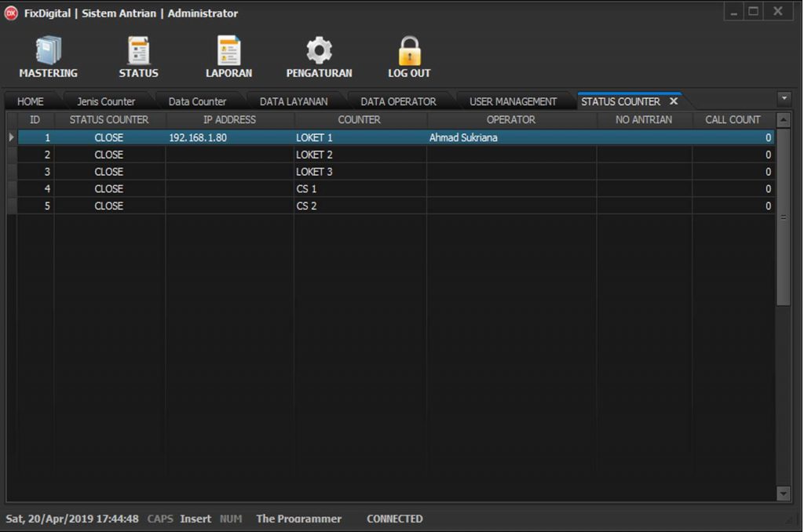Expand the tab list dropdown arrow

[x=783, y=98]
